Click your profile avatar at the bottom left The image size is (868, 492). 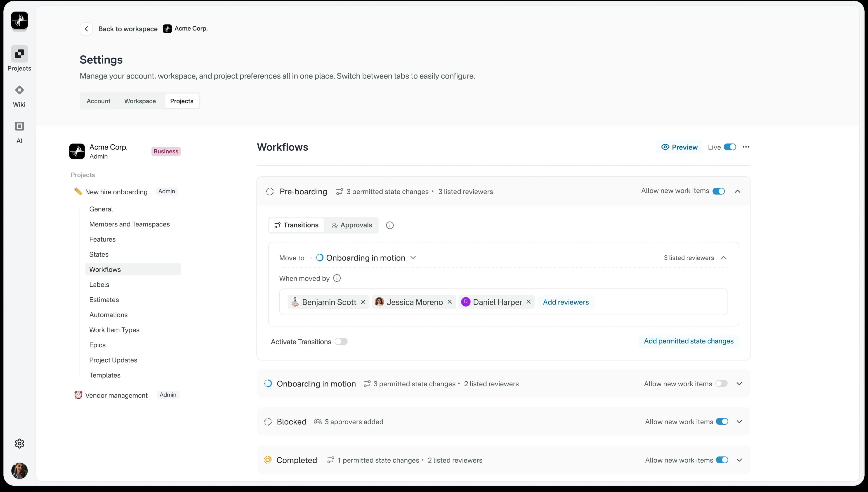click(19, 470)
